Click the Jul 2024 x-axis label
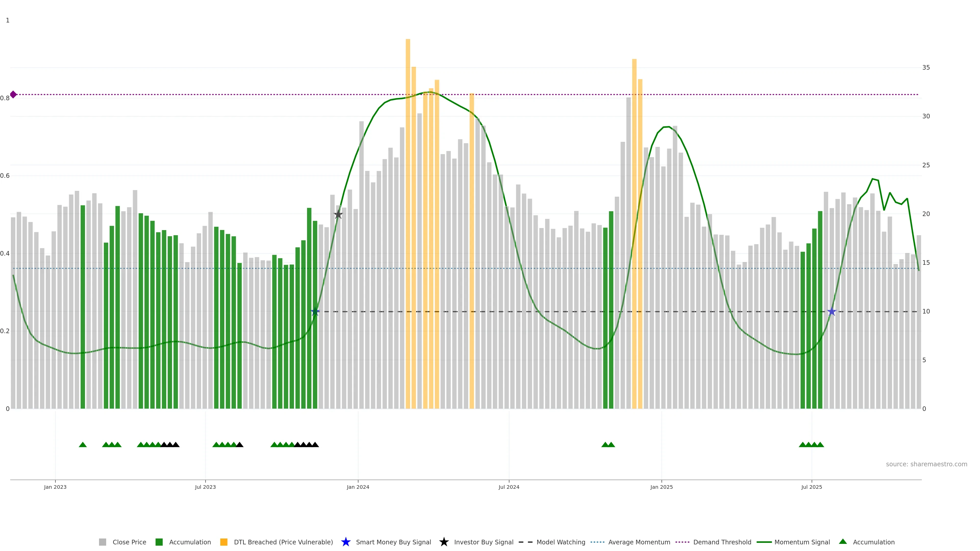 (x=509, y=487)
